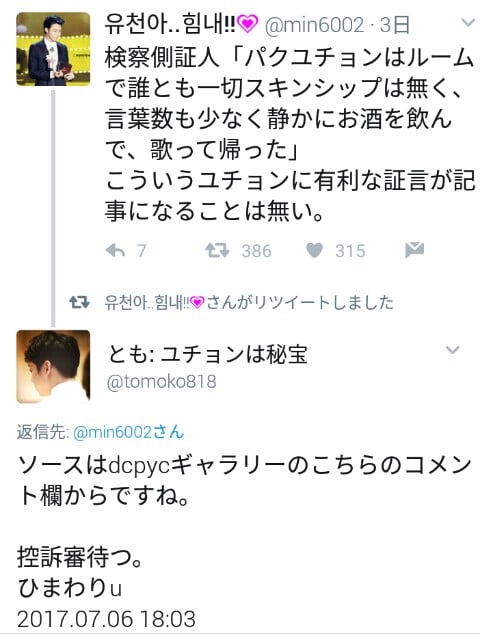The image size is (480, 637).
Task: Open the @min6002 reply-to mention link
Action: [x=128, y=432]
